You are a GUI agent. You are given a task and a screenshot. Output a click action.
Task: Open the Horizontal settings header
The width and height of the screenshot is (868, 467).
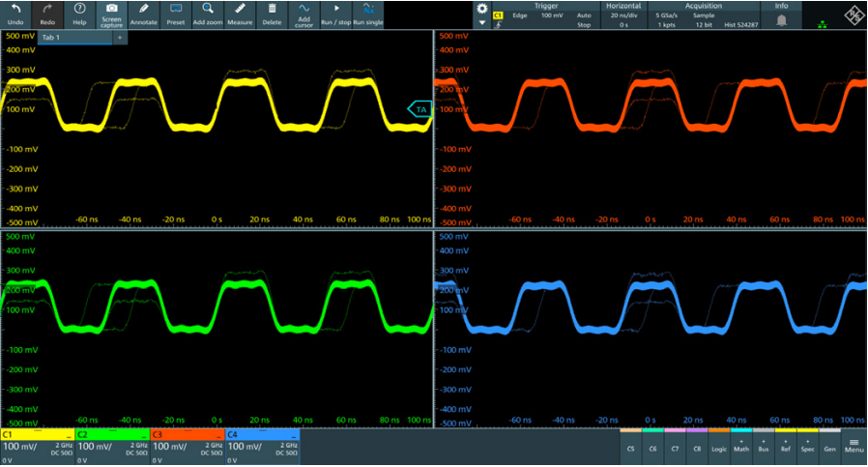623,6
